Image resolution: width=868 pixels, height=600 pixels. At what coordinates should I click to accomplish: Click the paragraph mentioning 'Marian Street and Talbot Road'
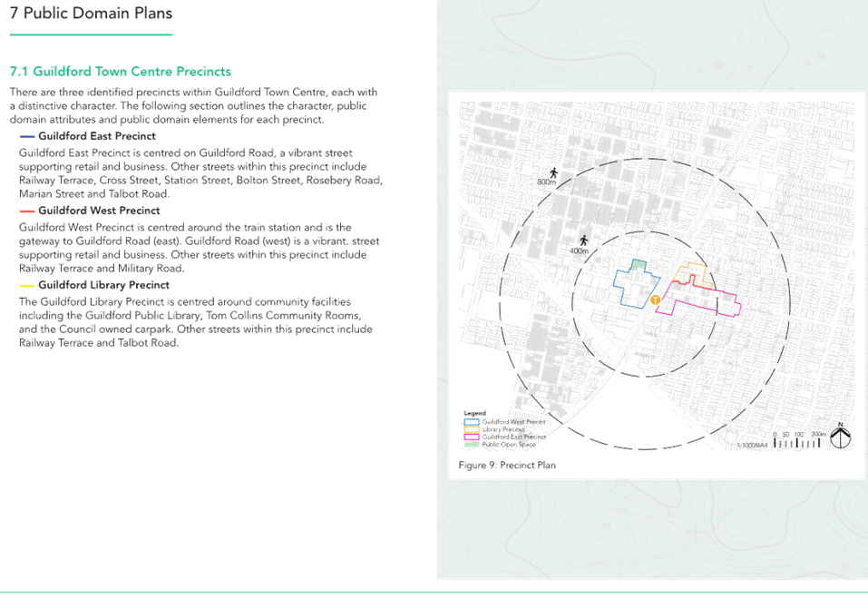pyautogui.click(x=200, y=173)
